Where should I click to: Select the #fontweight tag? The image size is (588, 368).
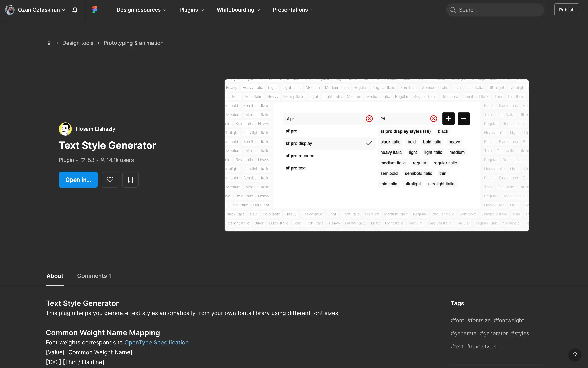(x=509, y=320)
